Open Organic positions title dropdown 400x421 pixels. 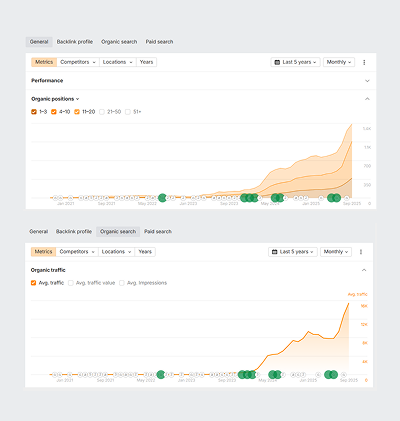[x=55, y=99]
